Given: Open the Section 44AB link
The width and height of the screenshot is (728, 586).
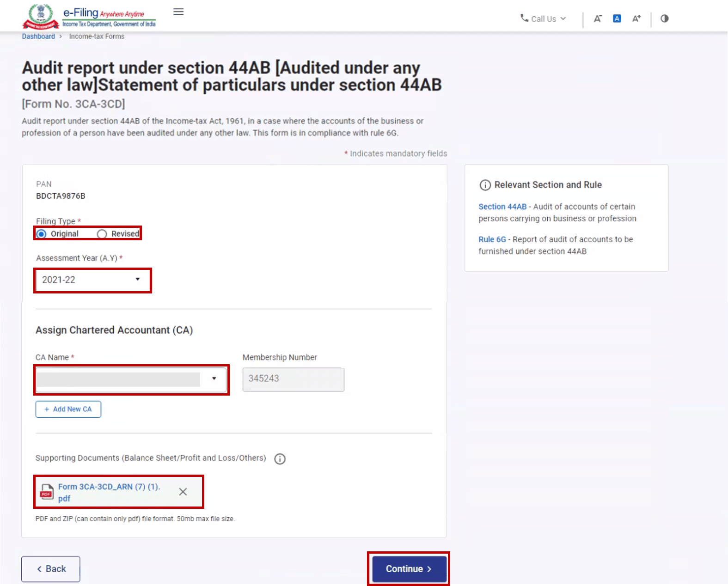Looking at the screenshot, I should click(502, 207).
